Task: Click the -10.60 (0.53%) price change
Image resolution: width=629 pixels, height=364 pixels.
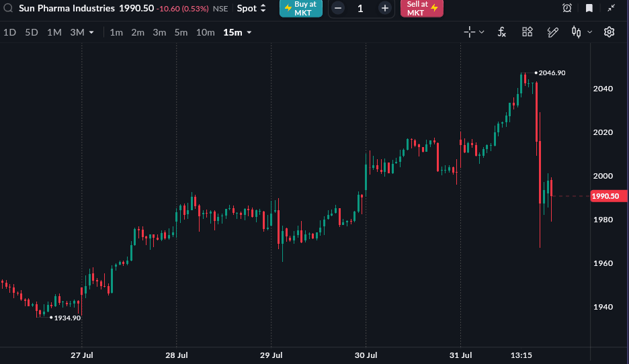Action: coord(183,9)
